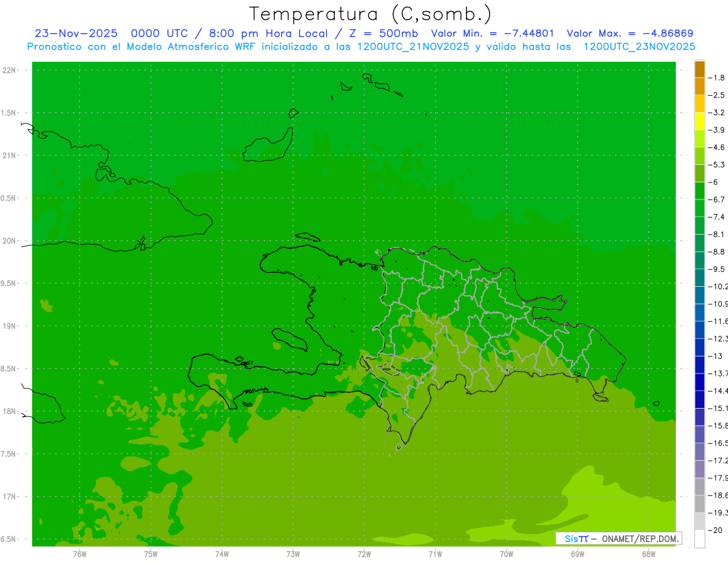Click the '76W' longitude label
The height and width of the screenshot is (562, 728).
tap(79, 554)
